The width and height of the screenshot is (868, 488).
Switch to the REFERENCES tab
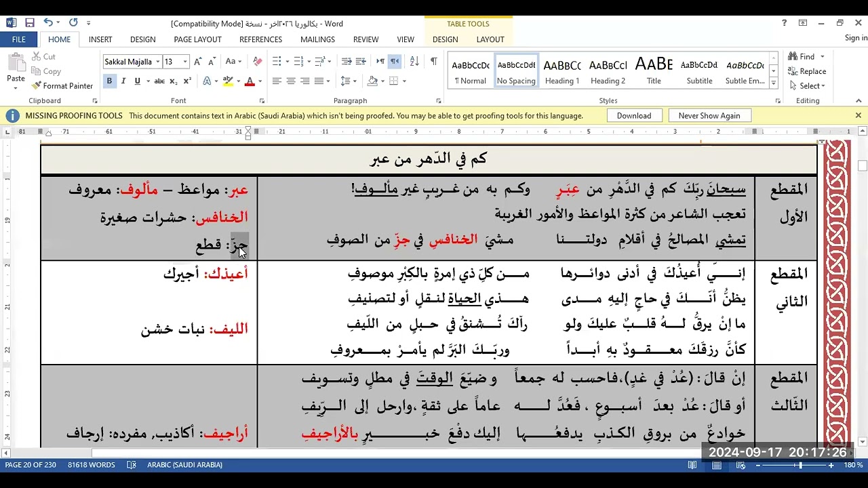pyautogui.click(x=260, y=39)
